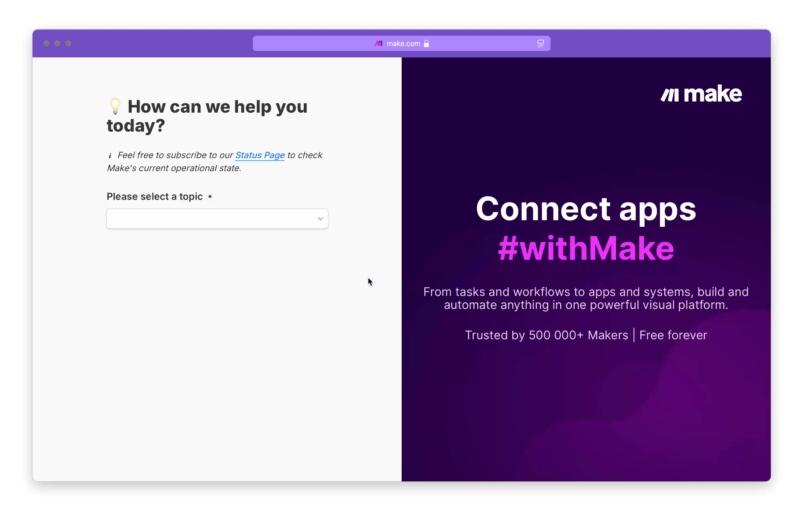Select the make.com URL text

pos(403,44)
